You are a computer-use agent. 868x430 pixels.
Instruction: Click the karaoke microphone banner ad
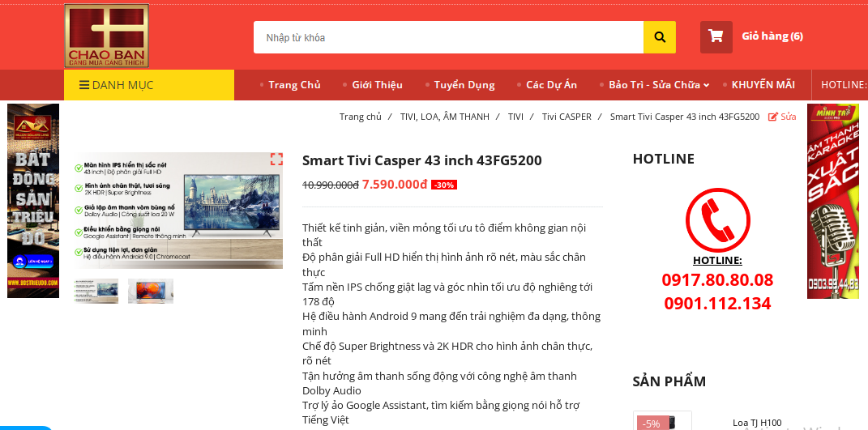pos(832,202)
